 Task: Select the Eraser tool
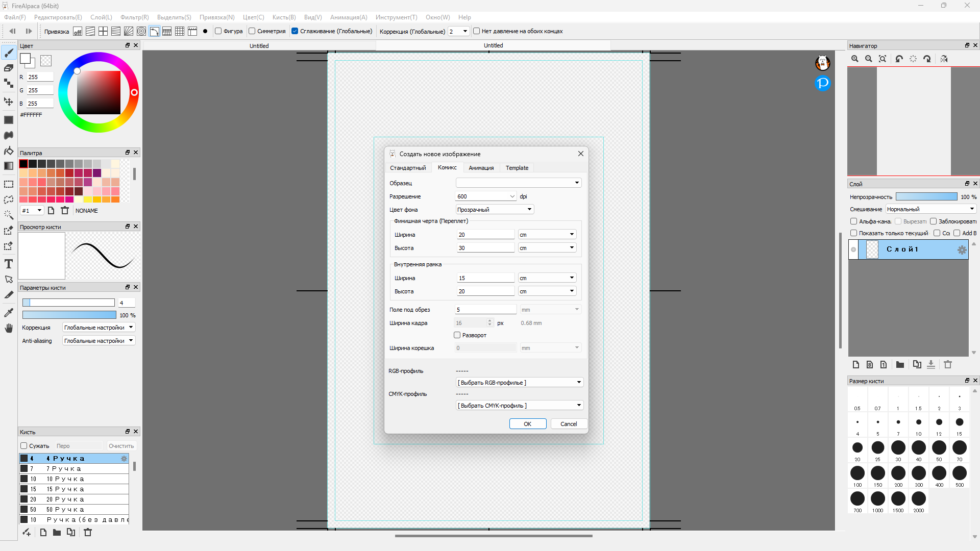(x=9, y=68)
